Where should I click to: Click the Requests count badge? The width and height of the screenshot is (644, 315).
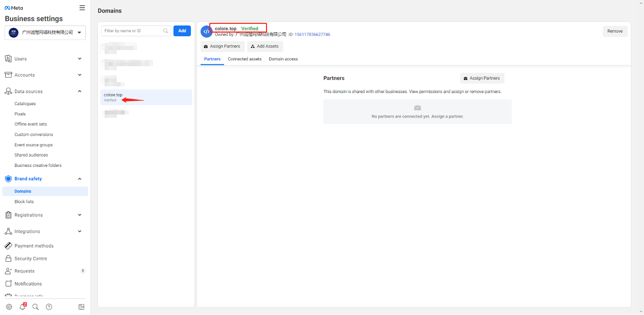point(83,271)
